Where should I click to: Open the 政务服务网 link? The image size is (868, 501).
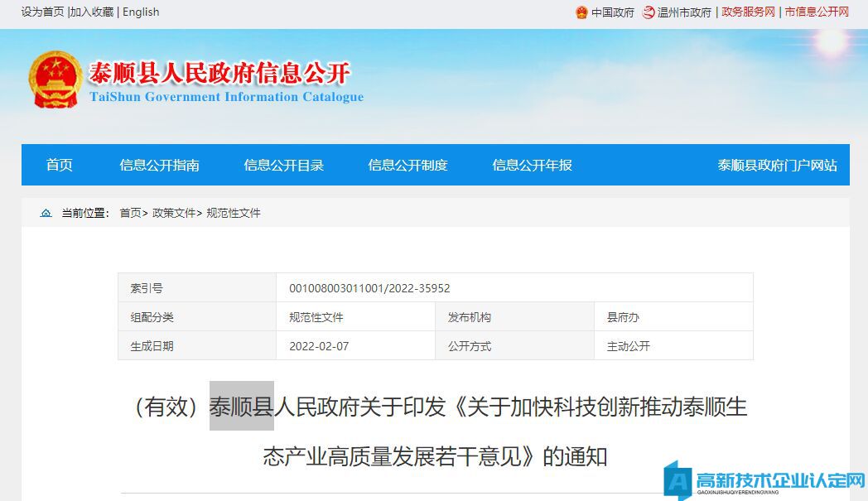[748, 12]
